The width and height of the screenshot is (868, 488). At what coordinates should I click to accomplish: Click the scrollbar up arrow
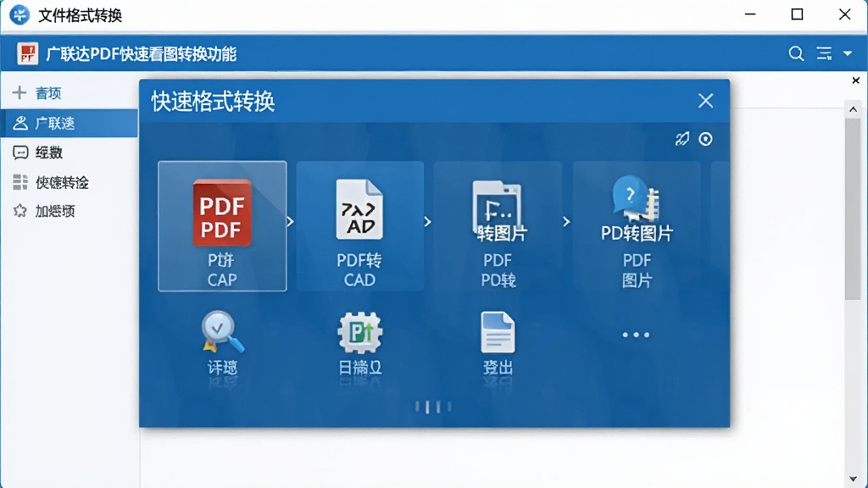(853, 109)
